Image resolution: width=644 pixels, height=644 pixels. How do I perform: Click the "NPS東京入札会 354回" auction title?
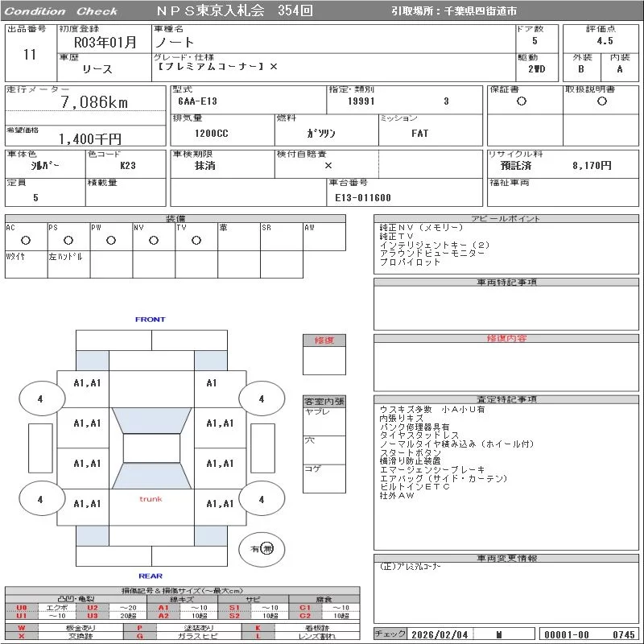point(234,10)
